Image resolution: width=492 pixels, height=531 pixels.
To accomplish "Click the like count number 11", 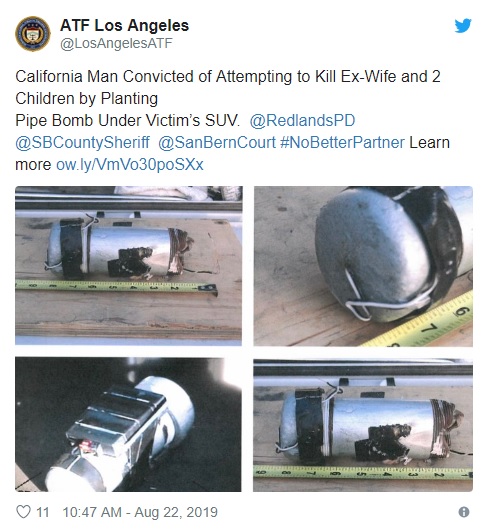I will (x=43, y=512).
